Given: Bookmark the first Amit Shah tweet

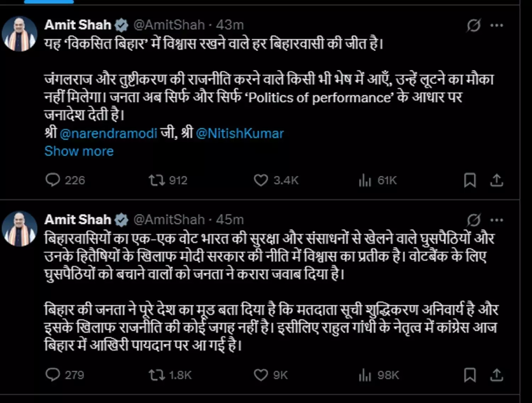Looking at the screenshot, I should 470,180.
